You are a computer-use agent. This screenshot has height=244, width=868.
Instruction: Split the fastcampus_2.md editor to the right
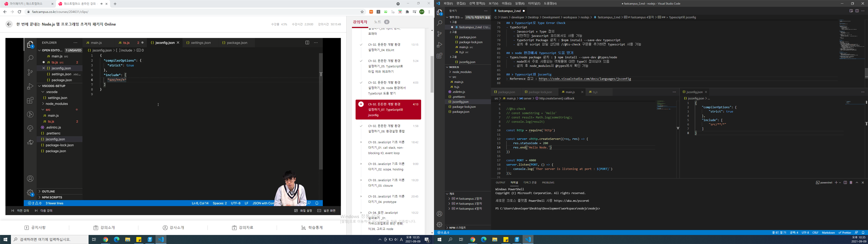point(857,11)
